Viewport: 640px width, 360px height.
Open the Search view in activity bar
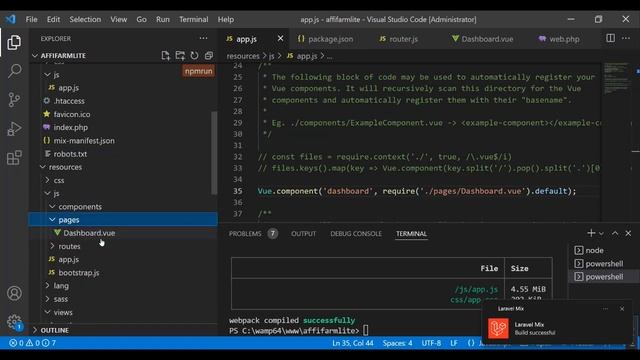point(14,71)
